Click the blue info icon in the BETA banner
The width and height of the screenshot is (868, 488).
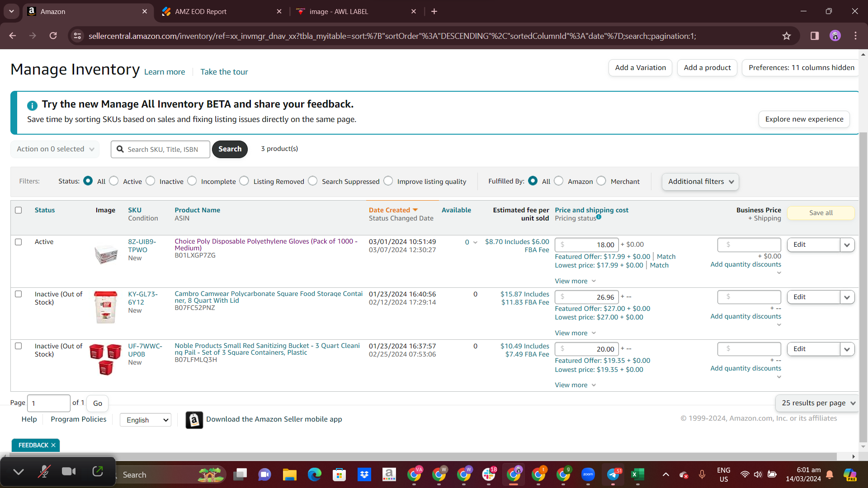pyautogui.click(x=32, y=105)
